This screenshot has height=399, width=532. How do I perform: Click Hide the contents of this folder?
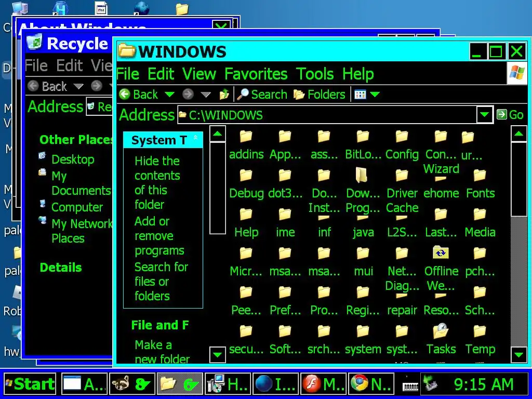[x=157, y=182]
